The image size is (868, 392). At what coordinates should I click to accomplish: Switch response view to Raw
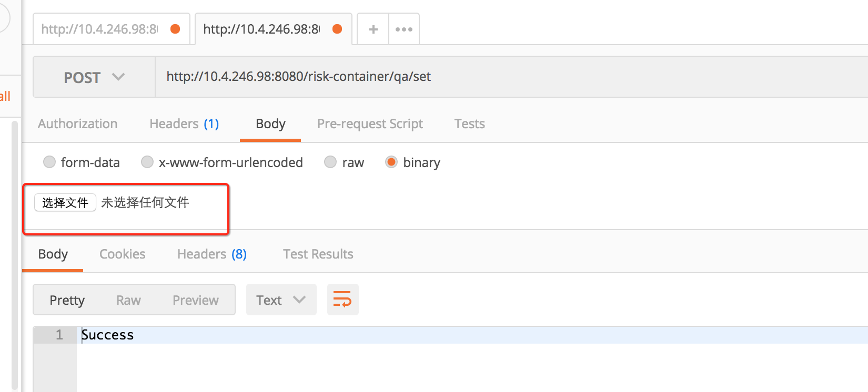tap(128, 300)
